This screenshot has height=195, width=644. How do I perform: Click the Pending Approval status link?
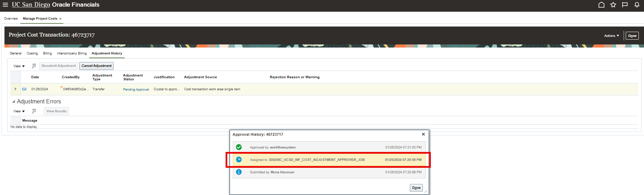coord(136,90)
